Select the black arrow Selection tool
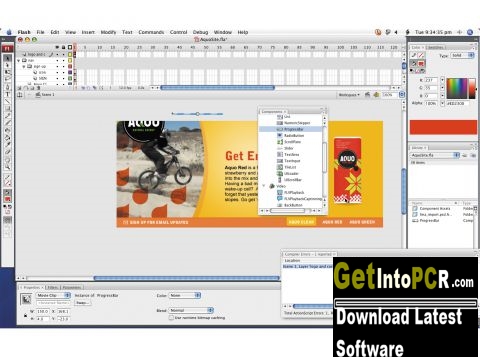 pos(7,58)
